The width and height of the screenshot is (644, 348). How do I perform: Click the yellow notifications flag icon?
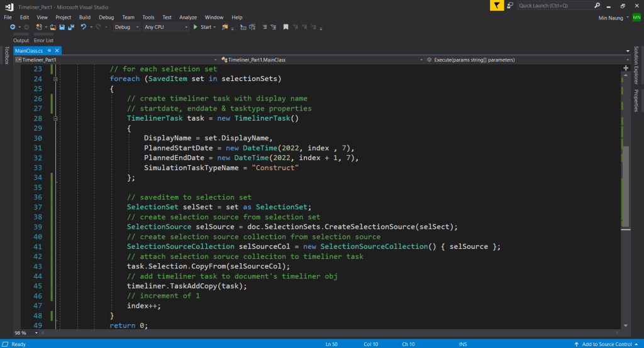[x=497, y=6]
